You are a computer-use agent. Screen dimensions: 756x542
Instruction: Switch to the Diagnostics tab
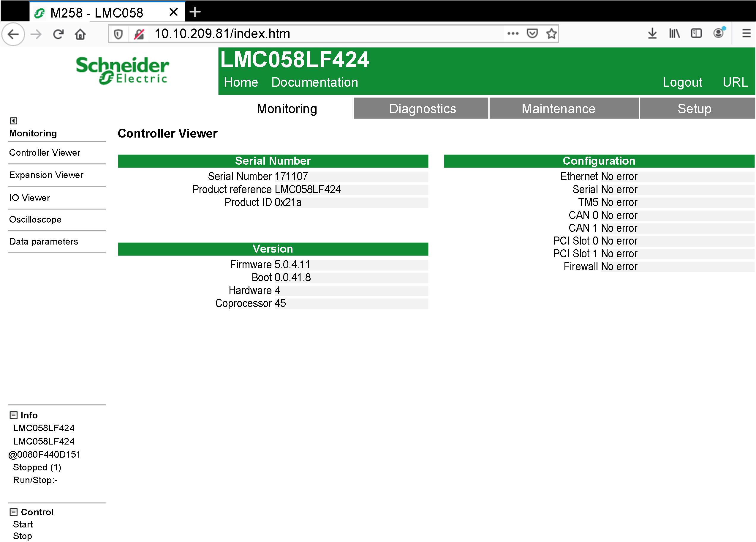pos(422,109)
